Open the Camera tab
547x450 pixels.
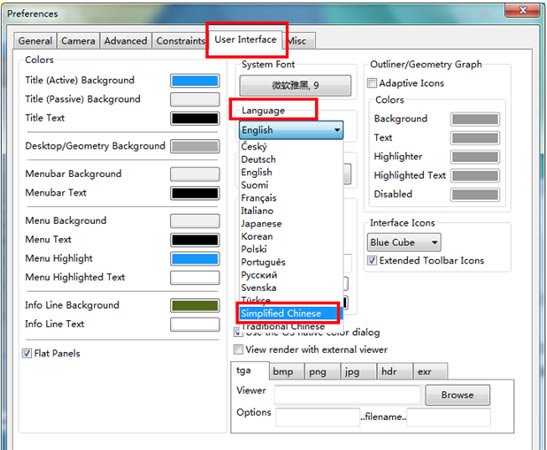[78, 41]
